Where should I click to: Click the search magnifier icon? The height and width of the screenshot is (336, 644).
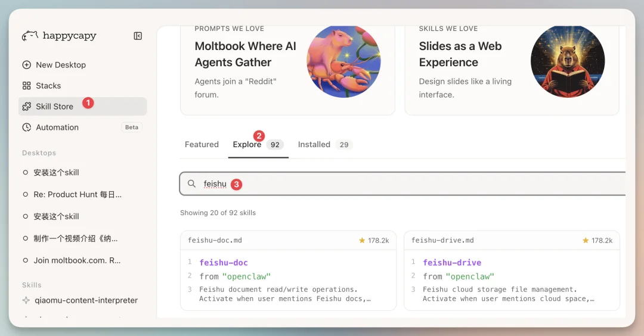[x=191, y=184]
